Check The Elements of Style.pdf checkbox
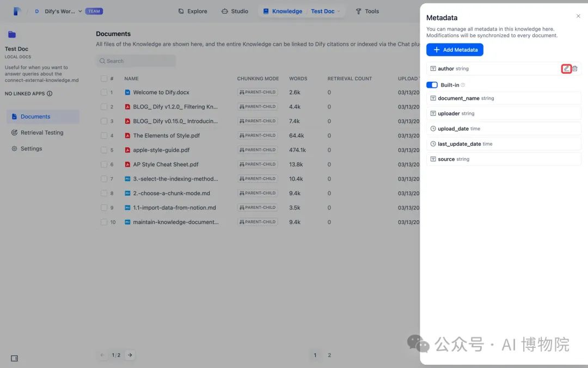This screenshot has width=588, height=368. 104,136
